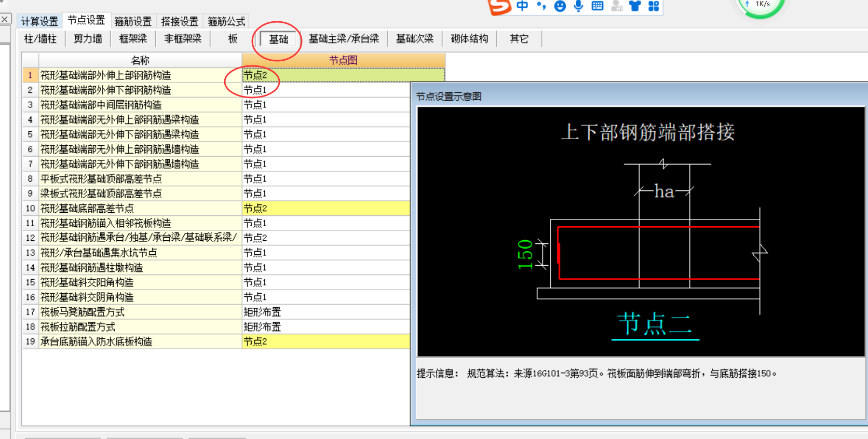Select the 框架梁 category button

click(x=133, y=39)
